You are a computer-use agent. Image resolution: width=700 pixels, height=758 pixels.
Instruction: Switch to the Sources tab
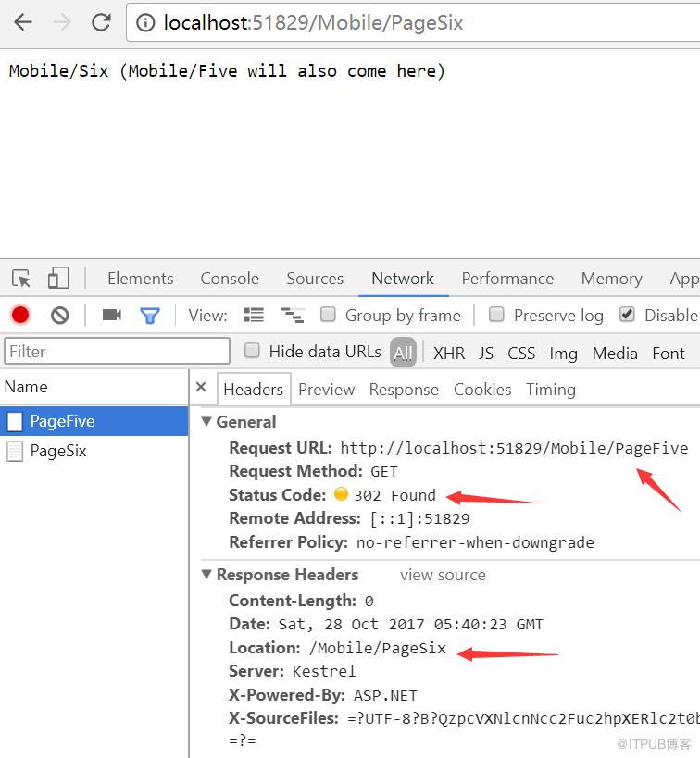[x=315, y=279]
